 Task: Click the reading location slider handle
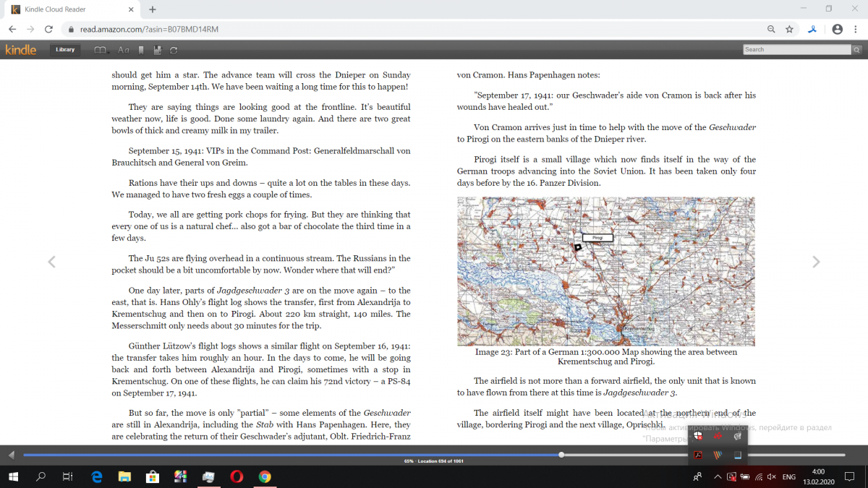[x=561, y=455]
